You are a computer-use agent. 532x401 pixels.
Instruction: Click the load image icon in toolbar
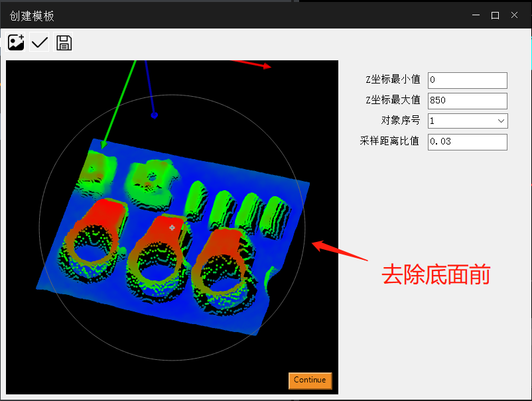(16, 42)
